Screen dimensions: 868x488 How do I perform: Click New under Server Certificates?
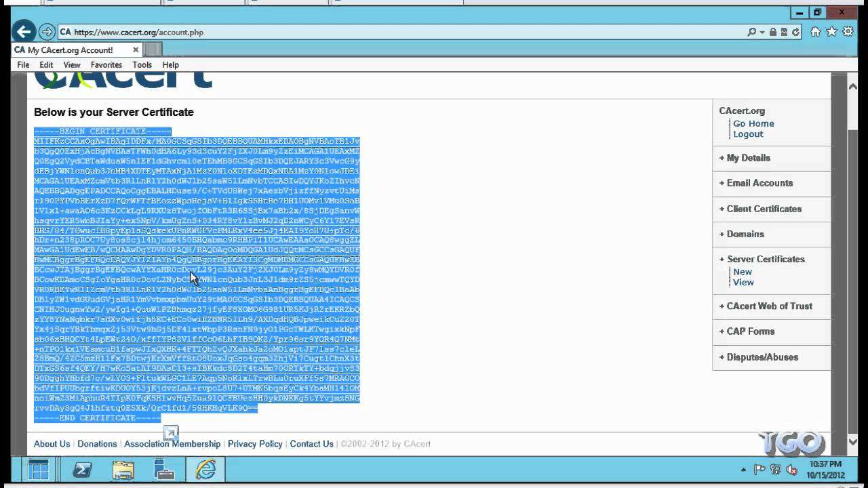743,272
